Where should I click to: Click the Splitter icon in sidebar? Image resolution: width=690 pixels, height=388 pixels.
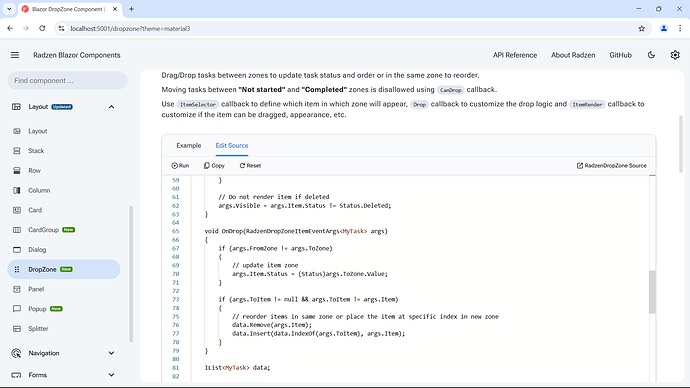point(17,329)
